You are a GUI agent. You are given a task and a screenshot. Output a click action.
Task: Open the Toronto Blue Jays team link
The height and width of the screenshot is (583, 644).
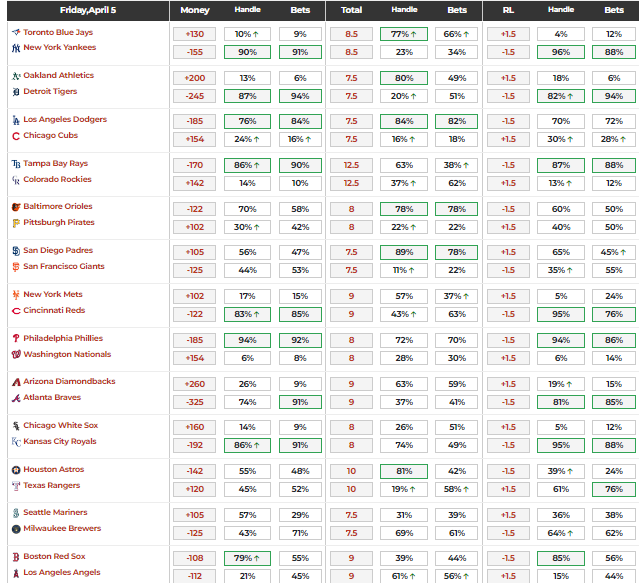coord(58,32)
